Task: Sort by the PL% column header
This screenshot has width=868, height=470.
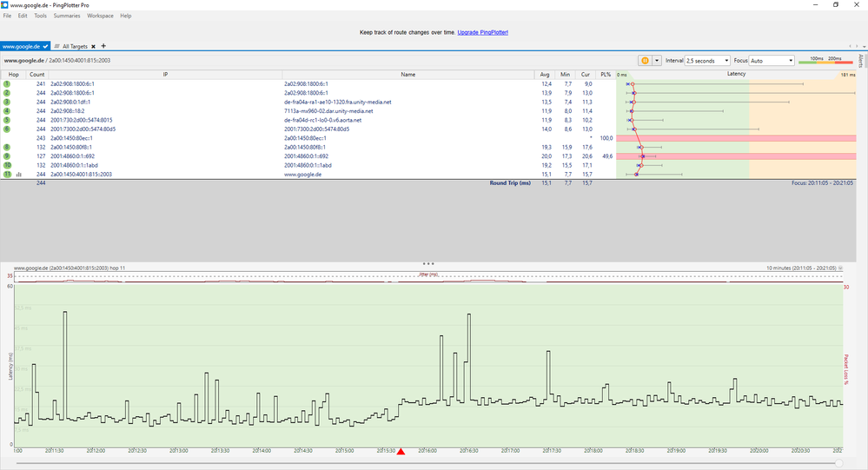Action: click(606, 74)
